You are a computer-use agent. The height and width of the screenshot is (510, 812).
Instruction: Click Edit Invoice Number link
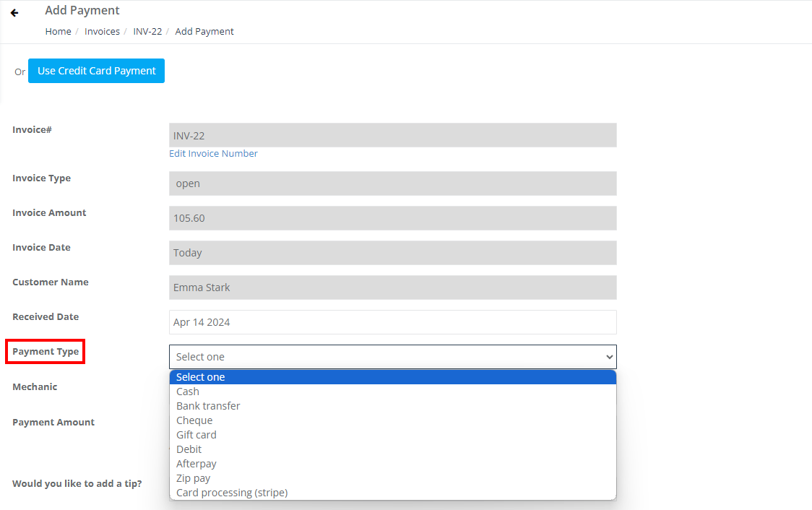213,154
